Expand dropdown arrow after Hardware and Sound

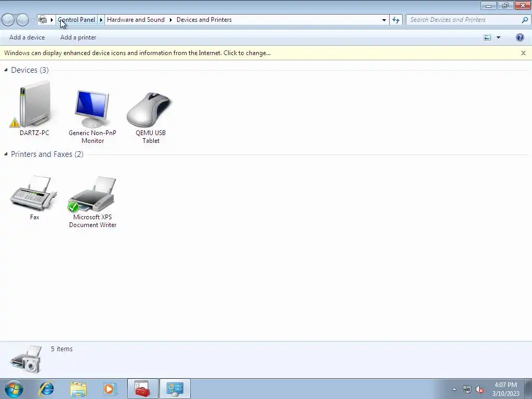point(170,20)
